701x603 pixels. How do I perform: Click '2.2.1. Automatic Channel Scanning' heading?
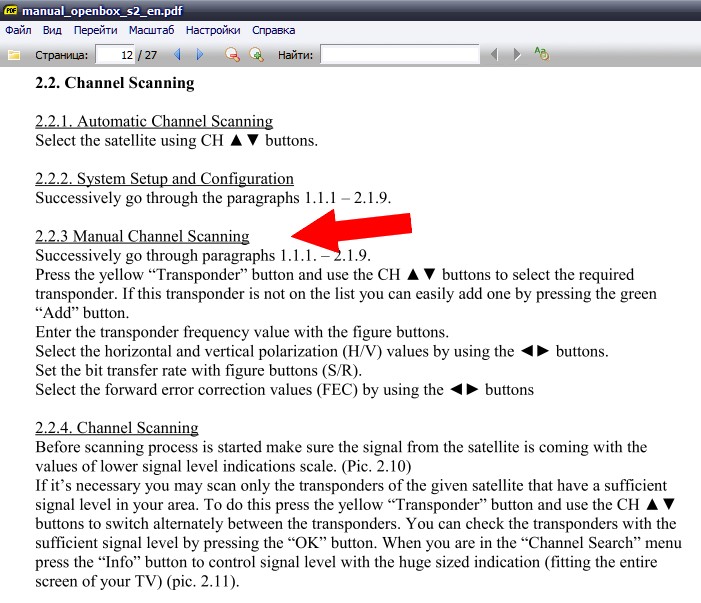[154, 121]
